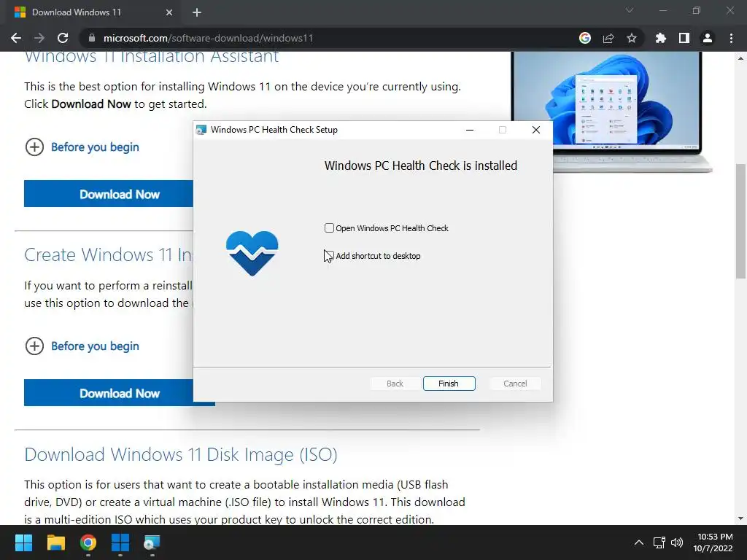
Task: Open the Windows 11 installer taskbar icon
Action: [x=120, y=542]
